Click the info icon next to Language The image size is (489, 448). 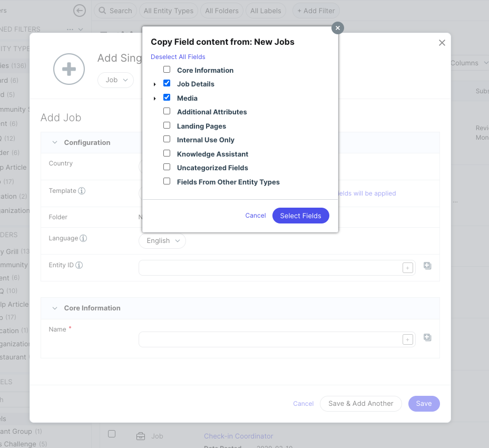pos(84,238)
